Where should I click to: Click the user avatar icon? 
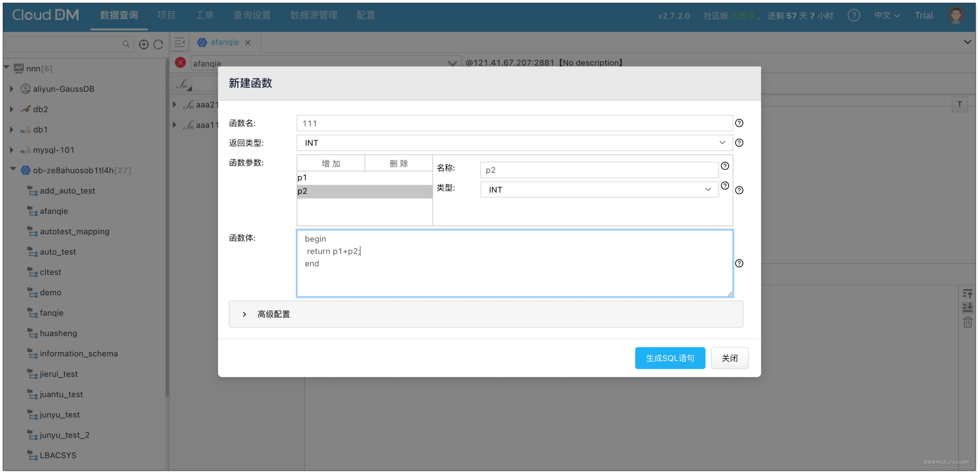pyautogui.click(x=955, y=15)
